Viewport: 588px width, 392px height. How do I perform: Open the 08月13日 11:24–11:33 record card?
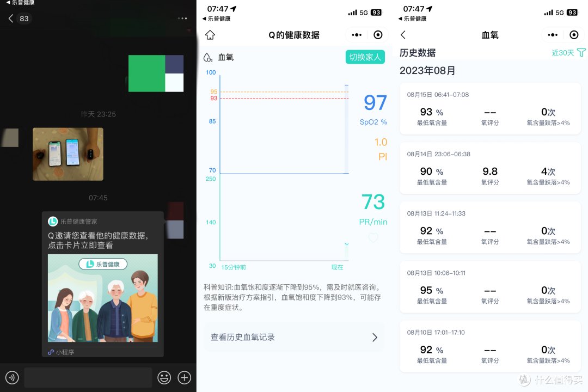490,228
